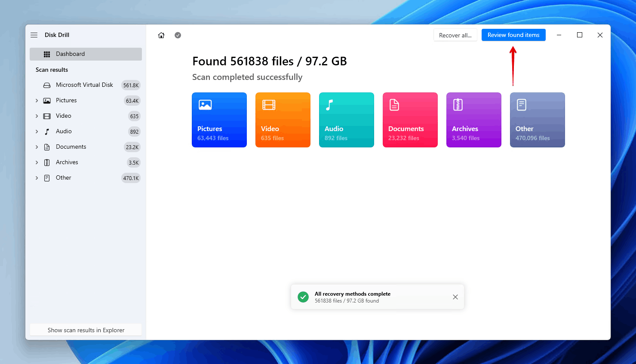Click the 63.4K count badge
This screenshot has width=636, height=364.
pos(132,101)
